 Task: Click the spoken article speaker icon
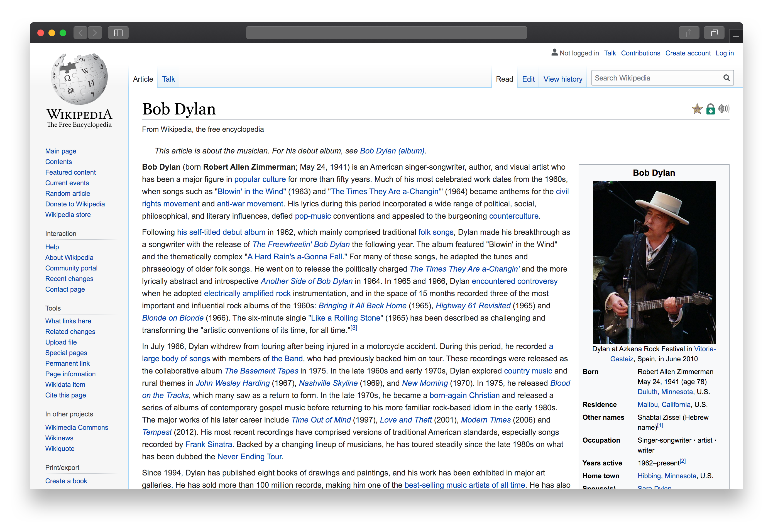[x=724, y=109]
